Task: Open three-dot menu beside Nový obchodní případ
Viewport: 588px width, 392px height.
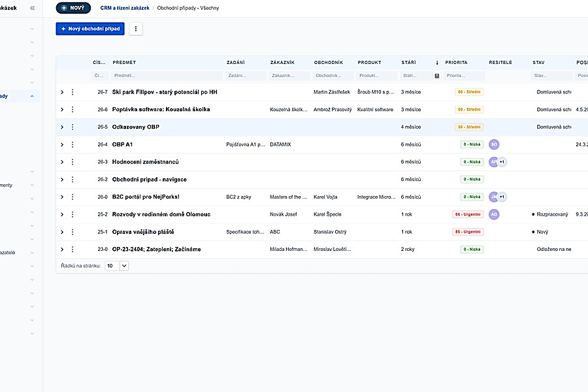Action: (x=136, y=29)
